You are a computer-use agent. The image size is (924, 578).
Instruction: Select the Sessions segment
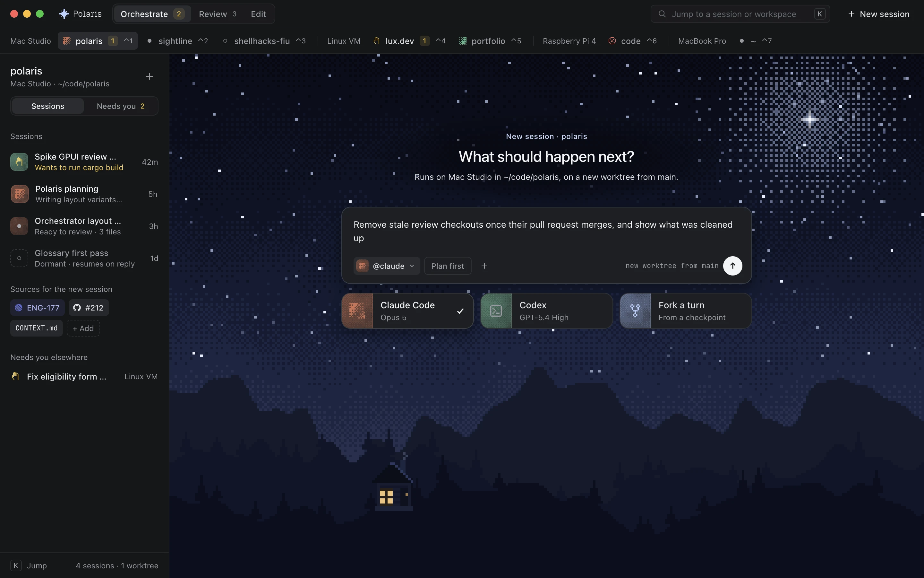[48, 106]
